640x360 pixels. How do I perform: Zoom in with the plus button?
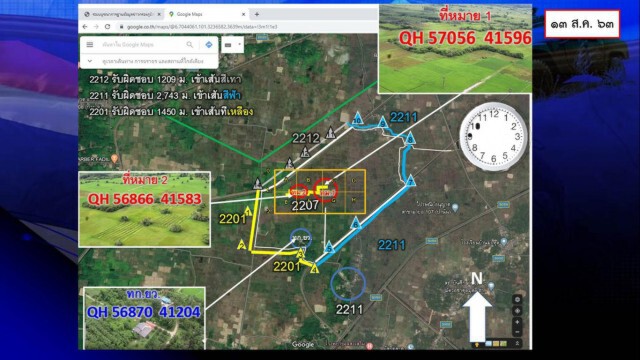coord(517,322)
